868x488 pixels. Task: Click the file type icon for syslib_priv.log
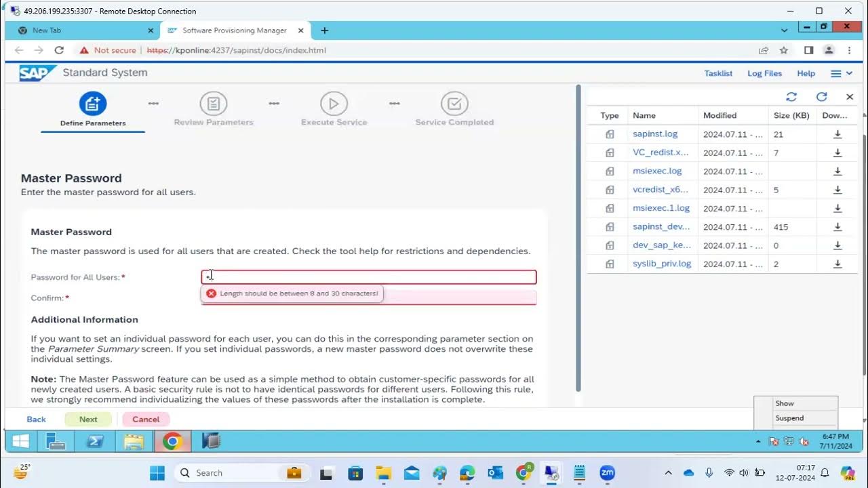(610, 264)
